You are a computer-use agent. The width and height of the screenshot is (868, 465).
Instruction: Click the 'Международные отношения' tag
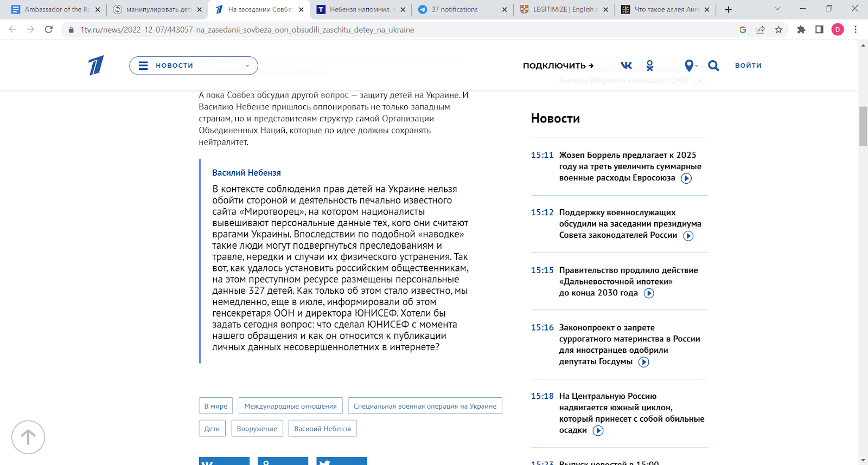(x=290, y=406)
